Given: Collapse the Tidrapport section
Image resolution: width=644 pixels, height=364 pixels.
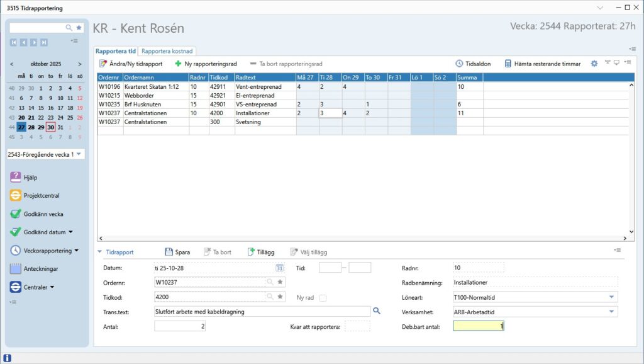Looking at the screenshot, I should coord(100,252).
